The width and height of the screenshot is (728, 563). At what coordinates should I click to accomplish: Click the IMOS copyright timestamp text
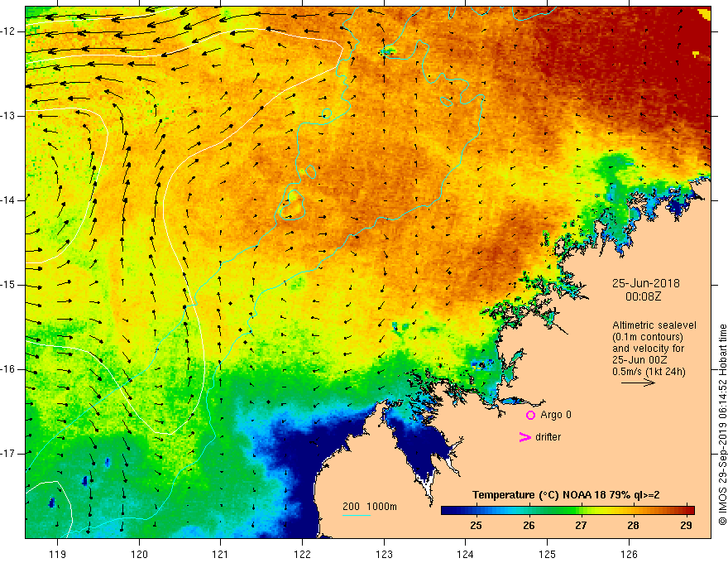pos(722,425)
